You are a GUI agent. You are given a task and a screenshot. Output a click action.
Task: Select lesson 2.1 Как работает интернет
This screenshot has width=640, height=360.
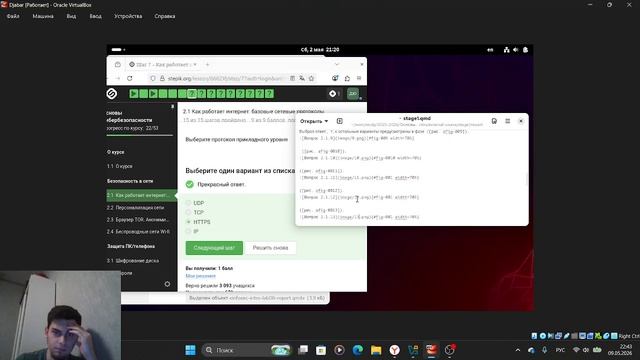click(141, 195)
